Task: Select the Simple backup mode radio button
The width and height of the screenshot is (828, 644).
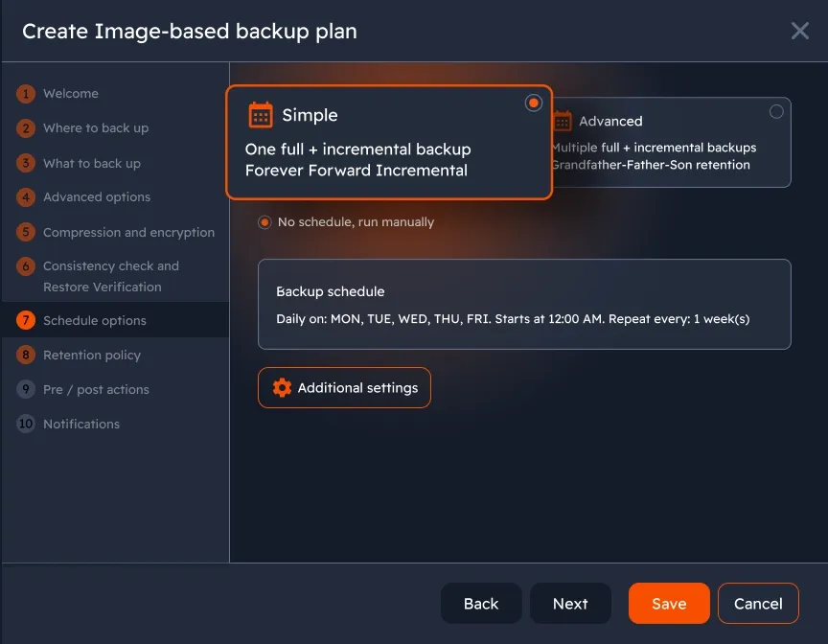Action: coord(533,103)
